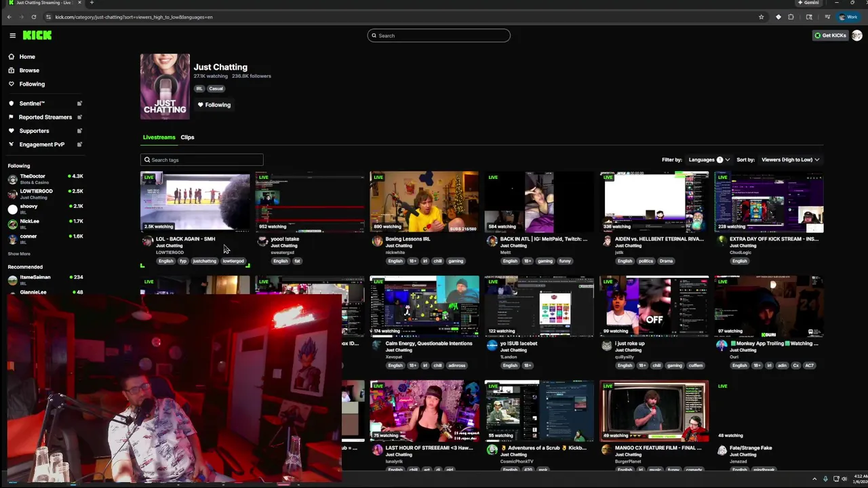Select the IRL category tag

point(199,89)
